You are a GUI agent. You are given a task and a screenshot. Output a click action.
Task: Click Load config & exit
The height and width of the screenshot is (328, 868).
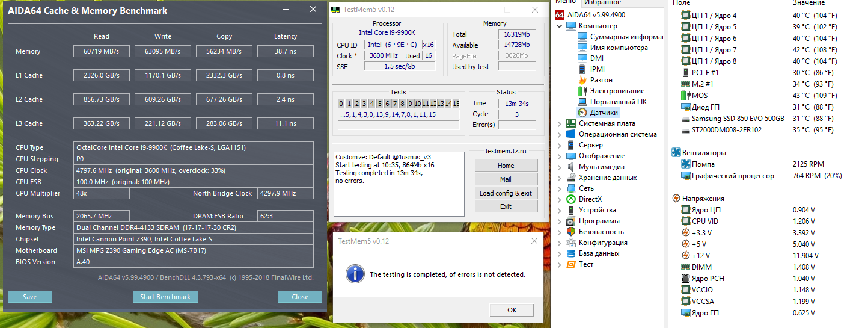(x=506, y=193)
